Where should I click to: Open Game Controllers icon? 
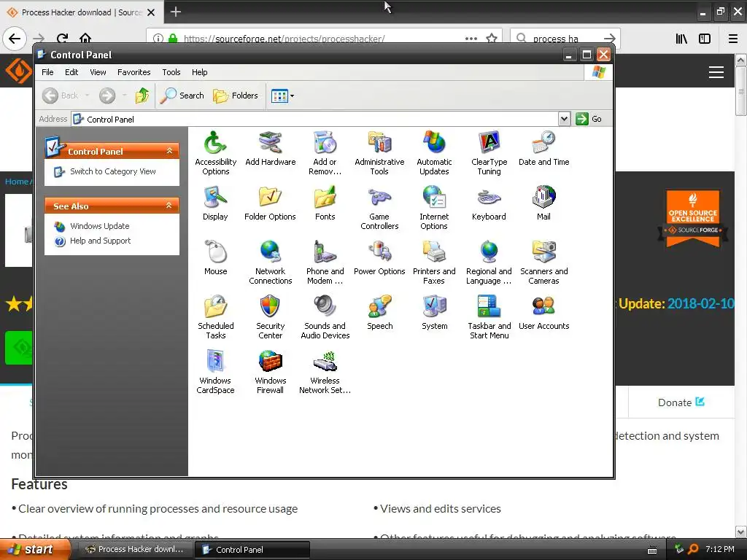tap(379, 208)
